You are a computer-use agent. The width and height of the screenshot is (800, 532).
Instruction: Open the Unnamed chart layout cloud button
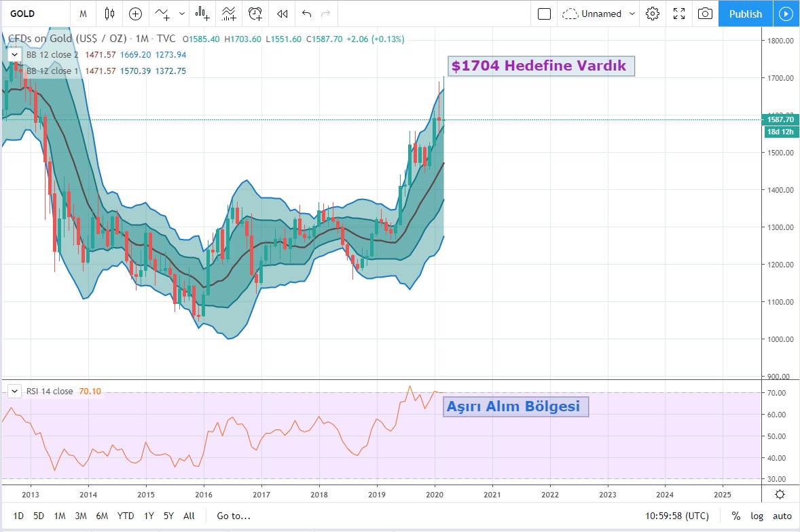592,14
